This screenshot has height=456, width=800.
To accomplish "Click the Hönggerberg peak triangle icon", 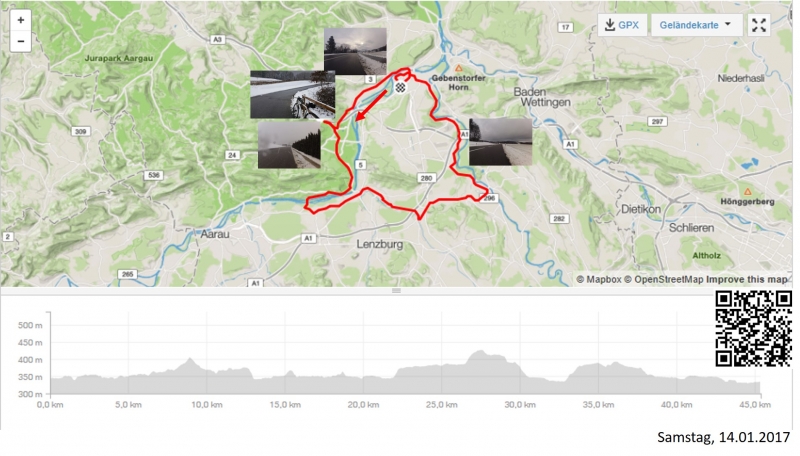I will tap(747, 192).
